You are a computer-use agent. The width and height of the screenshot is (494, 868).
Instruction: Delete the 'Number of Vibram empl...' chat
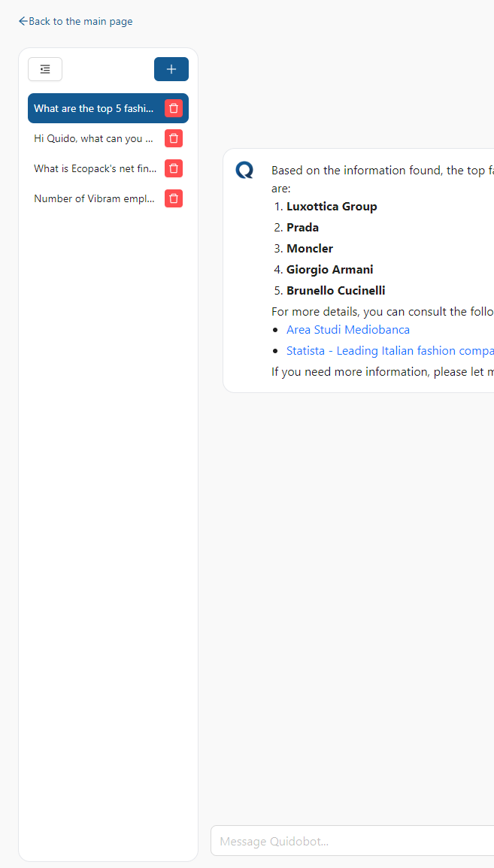[174, 198]
